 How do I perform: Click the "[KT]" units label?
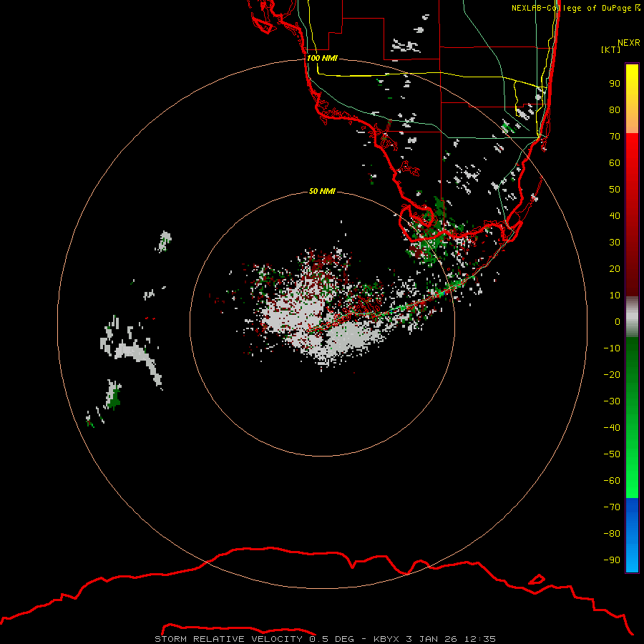[x=610, y=49]
